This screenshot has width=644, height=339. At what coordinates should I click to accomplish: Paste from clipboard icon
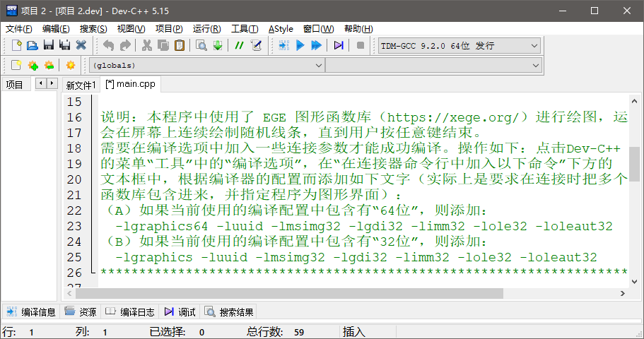[180, 45]
